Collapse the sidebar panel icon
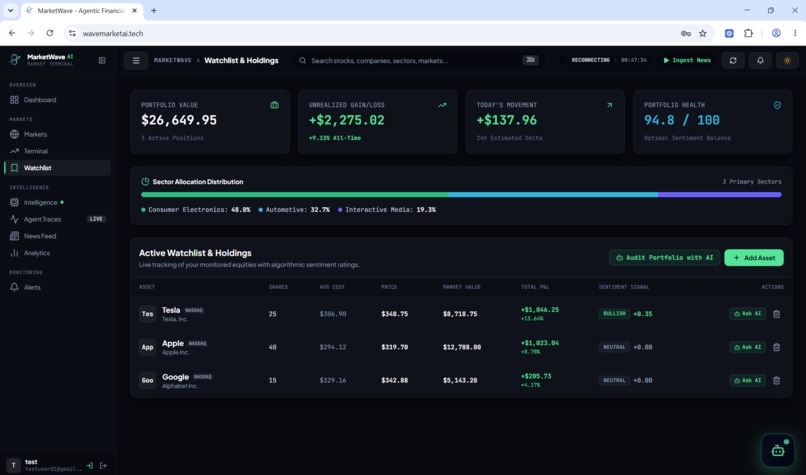This screenshot has width=806, height=475. [x=102, y=60]
